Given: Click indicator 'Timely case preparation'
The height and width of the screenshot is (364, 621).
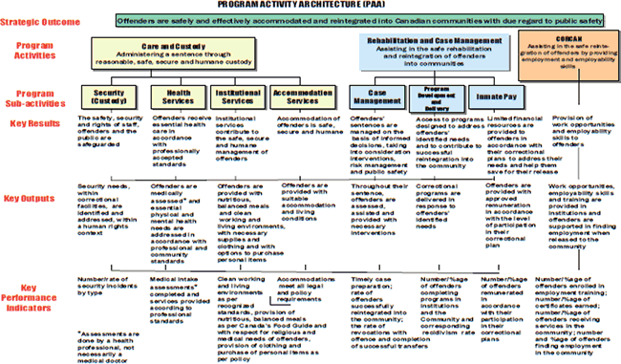Looking at the screenshot, I should tap(390, 312).
